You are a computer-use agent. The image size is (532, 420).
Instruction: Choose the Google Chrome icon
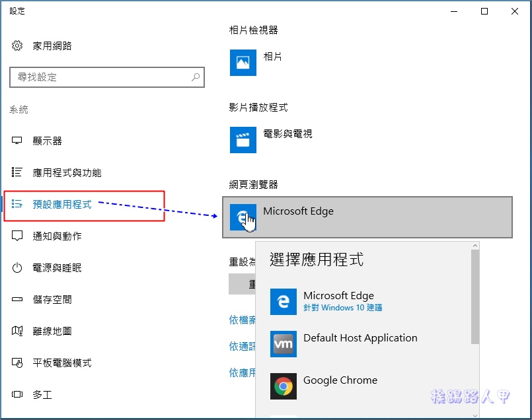(x=284, y=386)
